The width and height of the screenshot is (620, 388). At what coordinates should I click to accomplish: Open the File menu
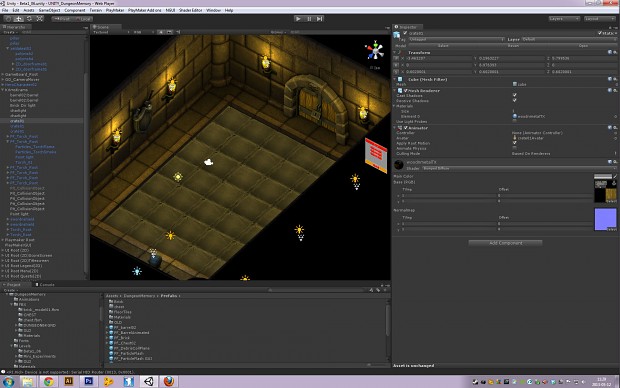coord(5,10)
